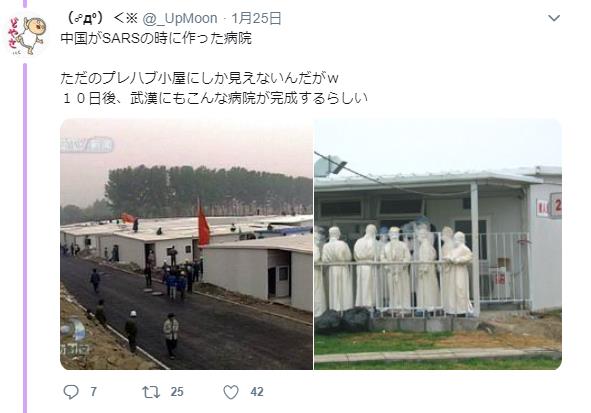The width and height of the screenshot is (591, 413).
Task: Click the tweet line about プレハブ小屋
Action: coord(199,78)
